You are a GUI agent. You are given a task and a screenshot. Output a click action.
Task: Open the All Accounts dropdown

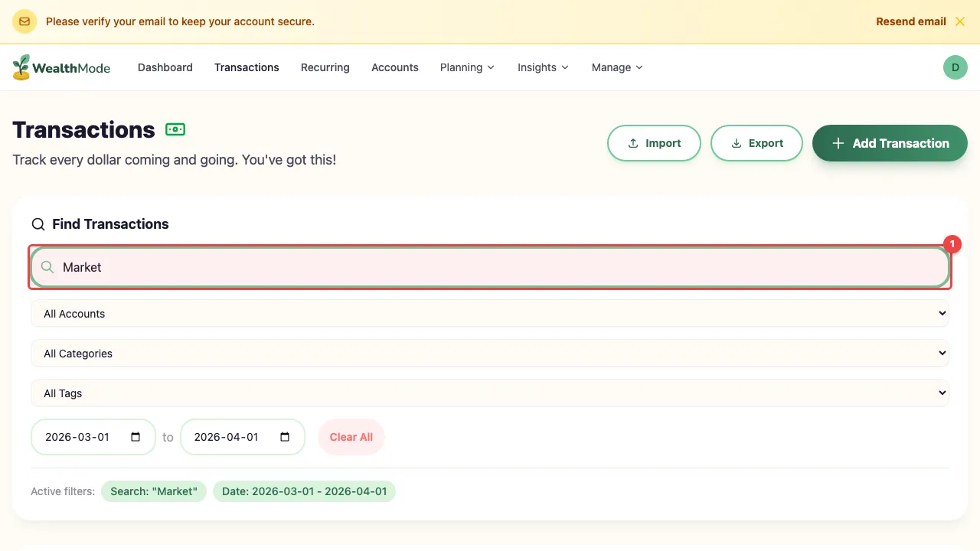pos(490,313)
